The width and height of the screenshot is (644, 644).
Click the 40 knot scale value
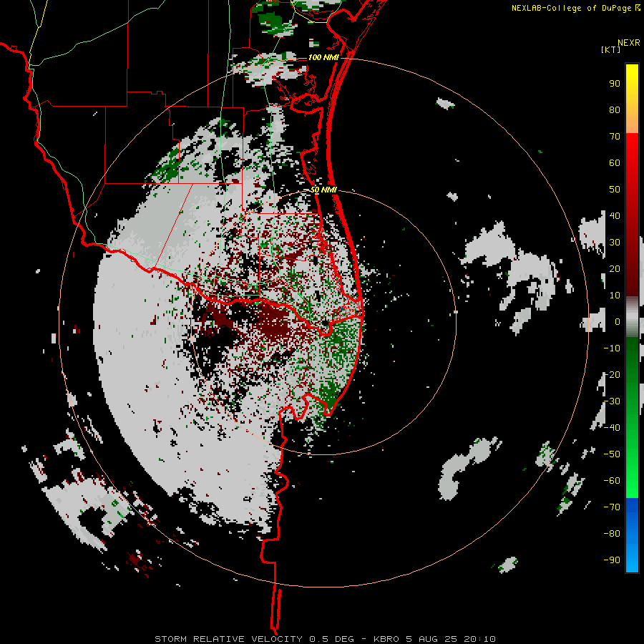click(x=615, y=216)
